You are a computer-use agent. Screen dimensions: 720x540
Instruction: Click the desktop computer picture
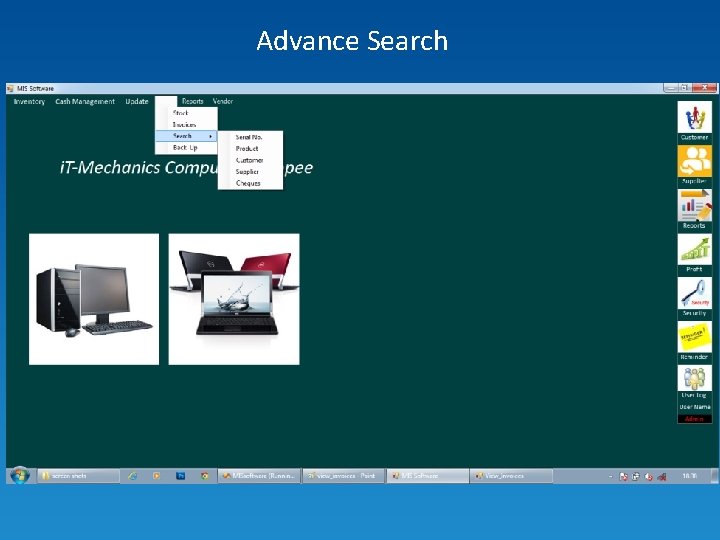point(94,299)
